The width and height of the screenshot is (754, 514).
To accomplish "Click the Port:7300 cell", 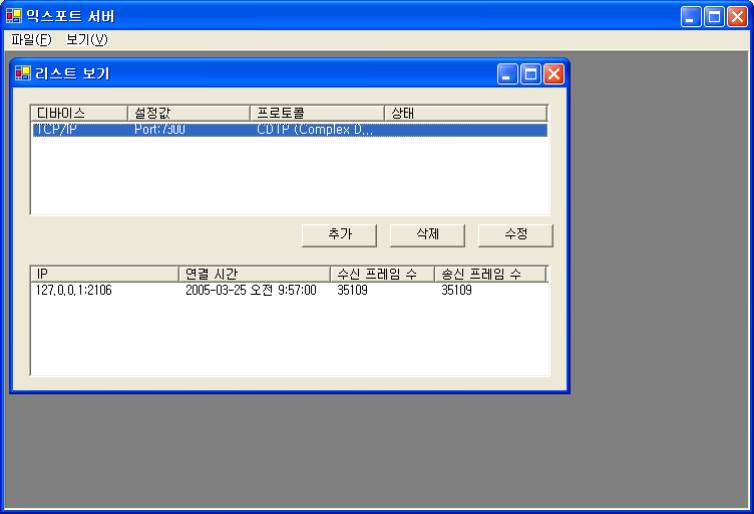I will [160, 130].
